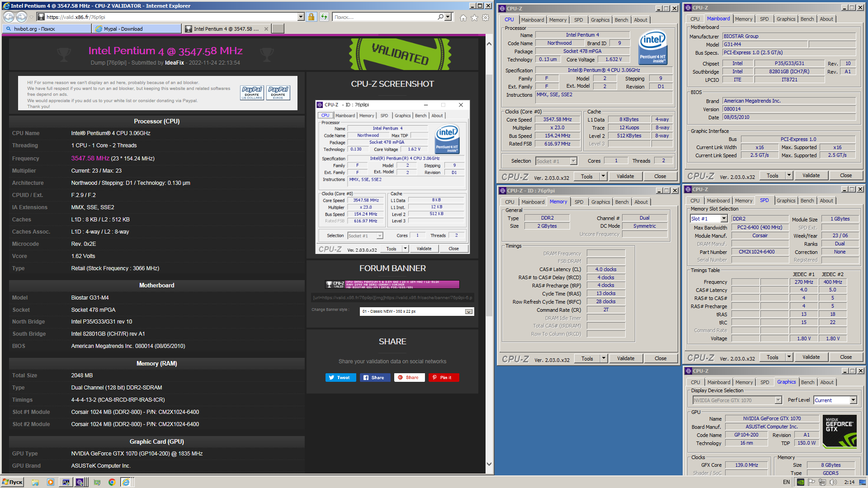Click the network tray icon
868x488 pixels.
(822, 482)
